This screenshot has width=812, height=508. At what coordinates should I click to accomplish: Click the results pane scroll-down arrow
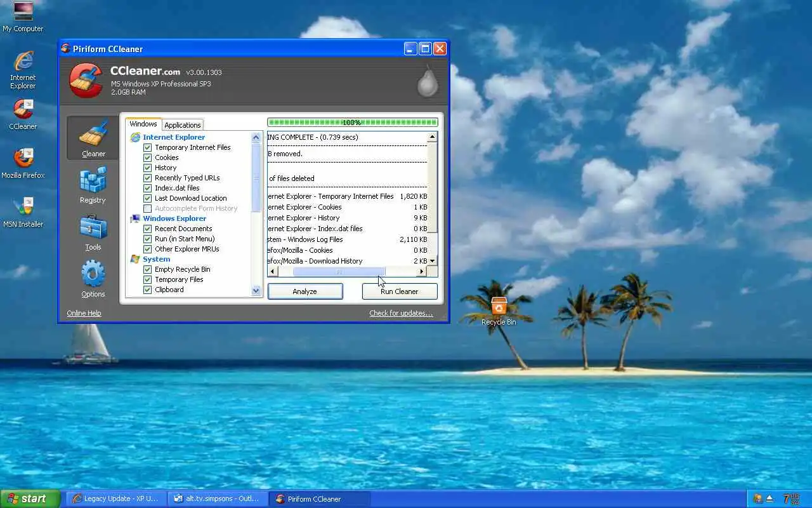click(433, 261)
